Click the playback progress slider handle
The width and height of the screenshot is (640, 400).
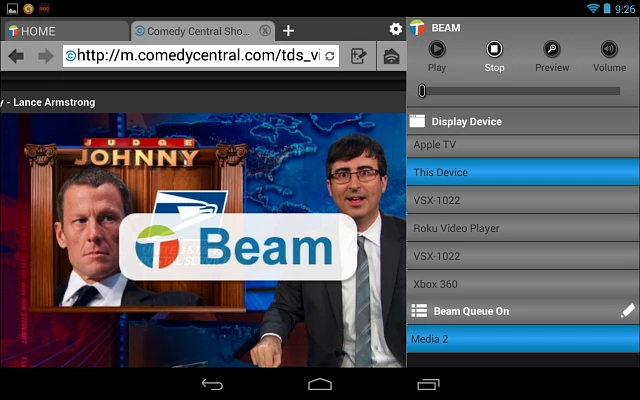[x=422, y=91]
